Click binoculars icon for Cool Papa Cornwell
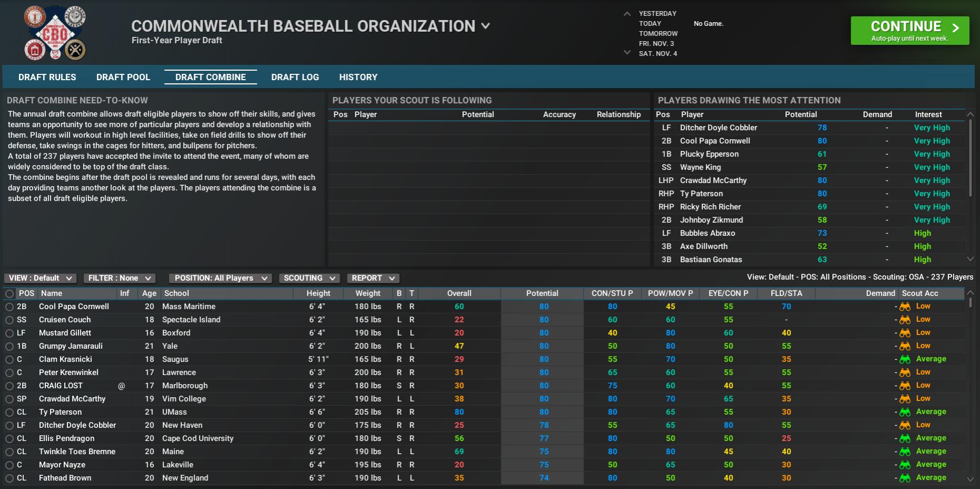Viewport: 980px width, 489px height. click(905, 306)
